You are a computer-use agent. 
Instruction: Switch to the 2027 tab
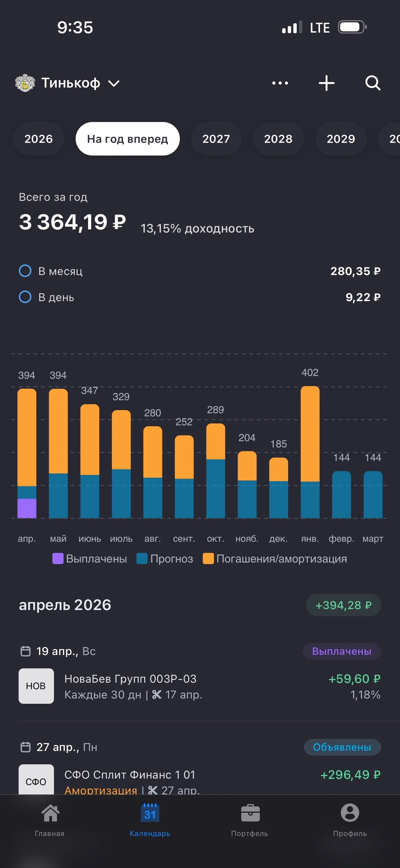[216, 139]
